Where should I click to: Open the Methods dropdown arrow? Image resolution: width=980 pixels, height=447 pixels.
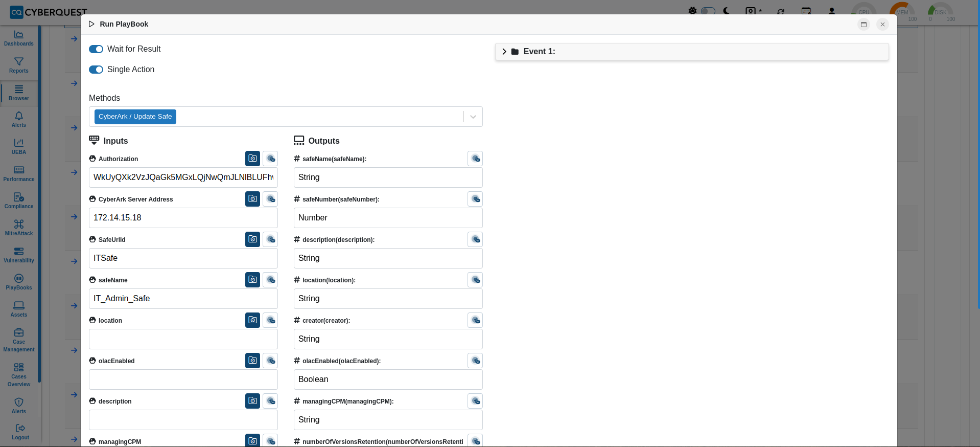click(x=473, y=117)
